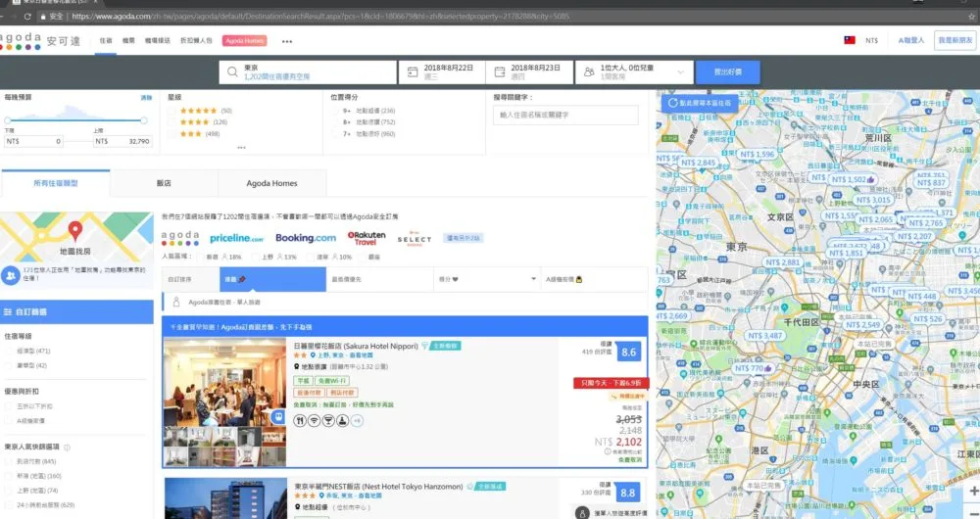Open the 機場接送 nav item

(158, 40)
